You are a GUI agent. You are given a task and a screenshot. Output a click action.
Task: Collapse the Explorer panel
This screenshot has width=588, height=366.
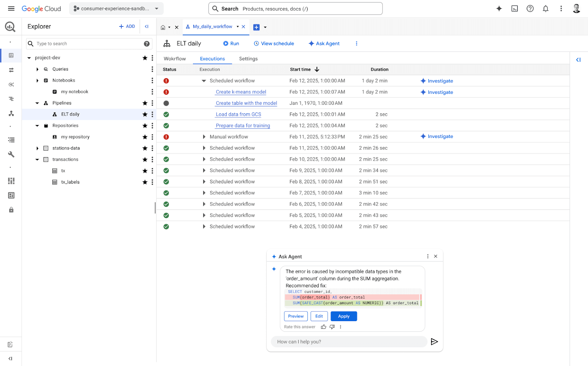(147, 26)
